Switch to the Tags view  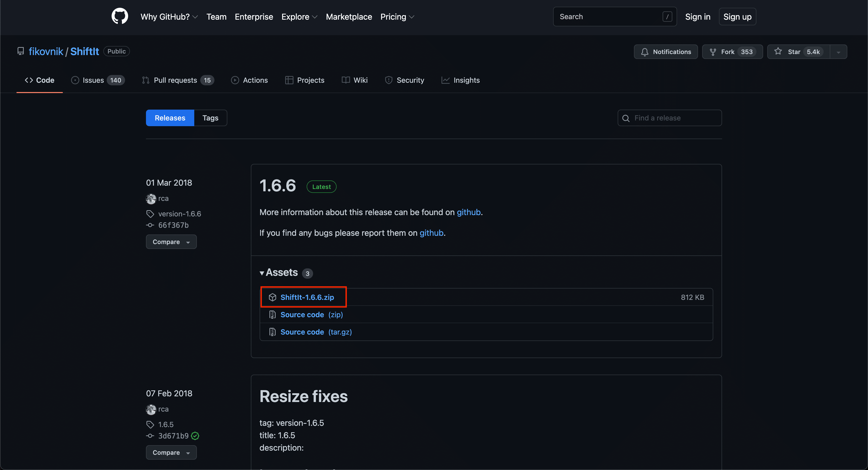coord(210,118)
